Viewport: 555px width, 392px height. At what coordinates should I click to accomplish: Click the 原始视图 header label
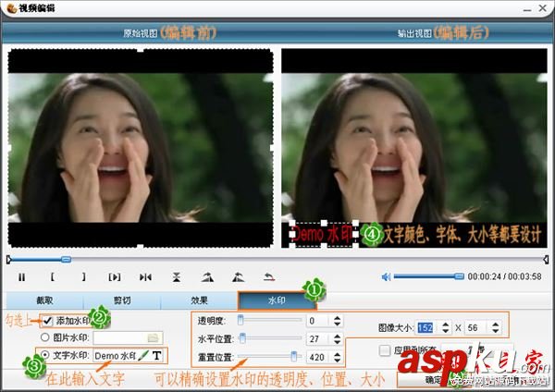141,33
